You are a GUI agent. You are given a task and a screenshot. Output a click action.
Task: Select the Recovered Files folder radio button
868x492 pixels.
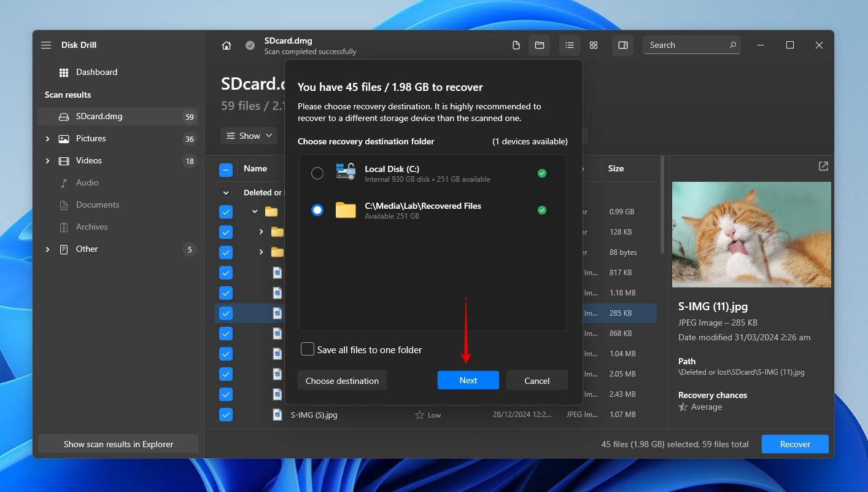click(x=317, y=210)
